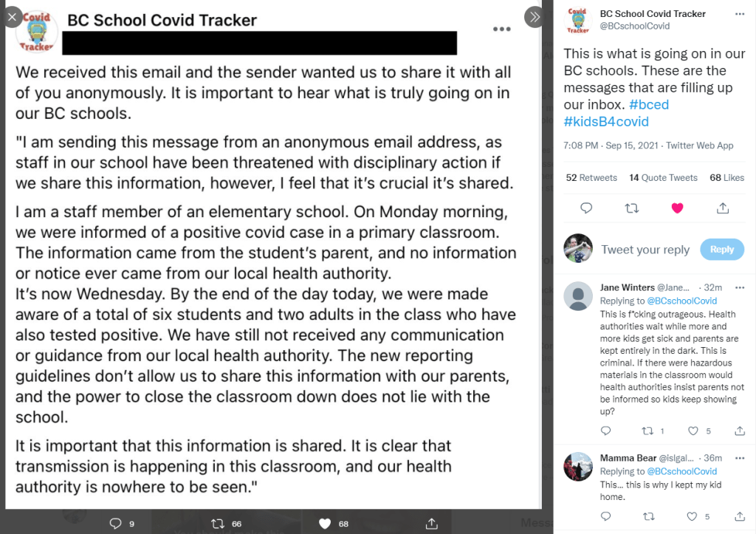The height and width of the screenshot is (534, 756).
Task: Like Jane Winters' reply
Action: (693, 431)
